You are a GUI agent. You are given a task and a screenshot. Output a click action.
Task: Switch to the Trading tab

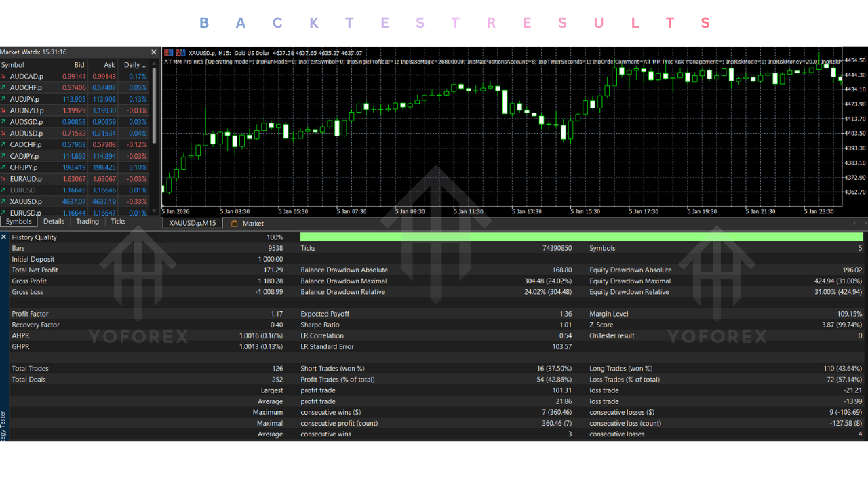pos(87,221)
